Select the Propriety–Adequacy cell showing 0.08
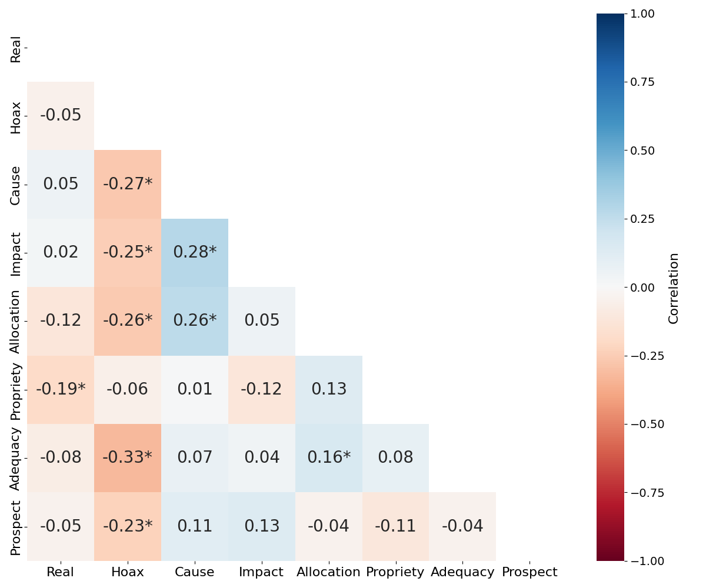 point(395,457)
